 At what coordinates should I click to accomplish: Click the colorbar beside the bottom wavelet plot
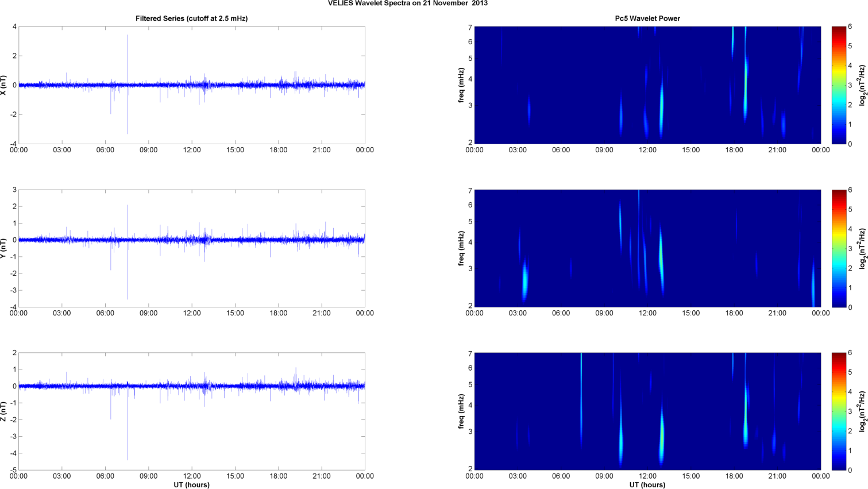(x=839, y=411)
